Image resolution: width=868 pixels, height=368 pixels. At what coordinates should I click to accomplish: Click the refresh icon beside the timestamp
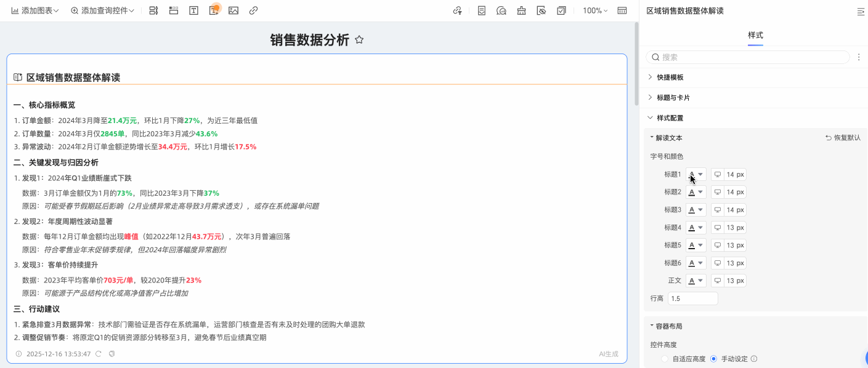point(99,354)
